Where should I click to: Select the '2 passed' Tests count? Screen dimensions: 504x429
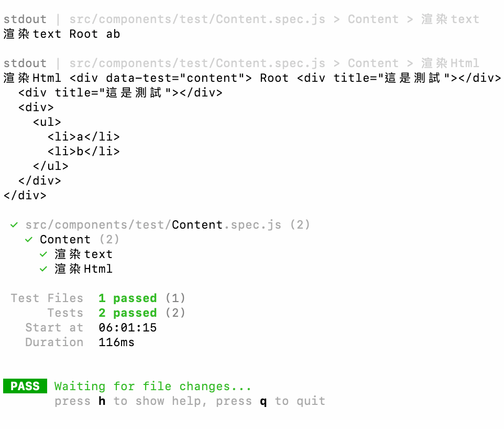pos(127,313)
